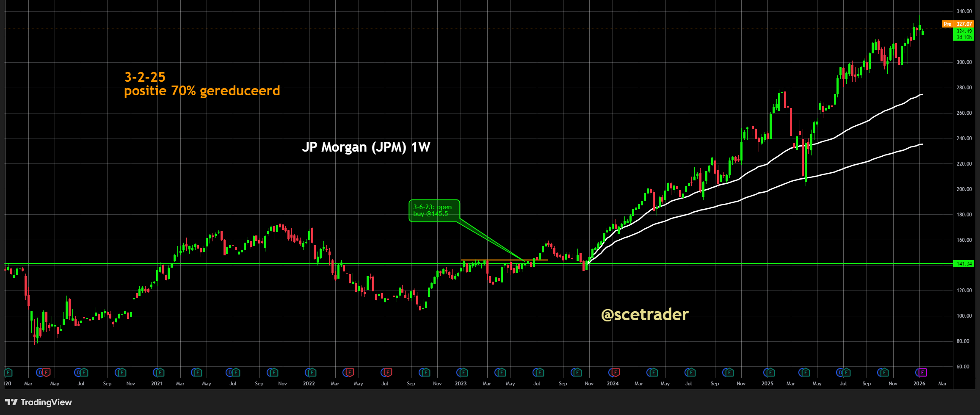Open the January 2020 earnings marker
The width and height of the screenshot is (980, 415).
8,373
